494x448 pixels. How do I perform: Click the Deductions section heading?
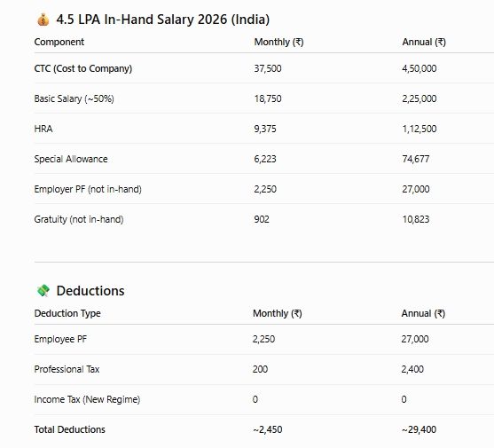click(90, 290)
